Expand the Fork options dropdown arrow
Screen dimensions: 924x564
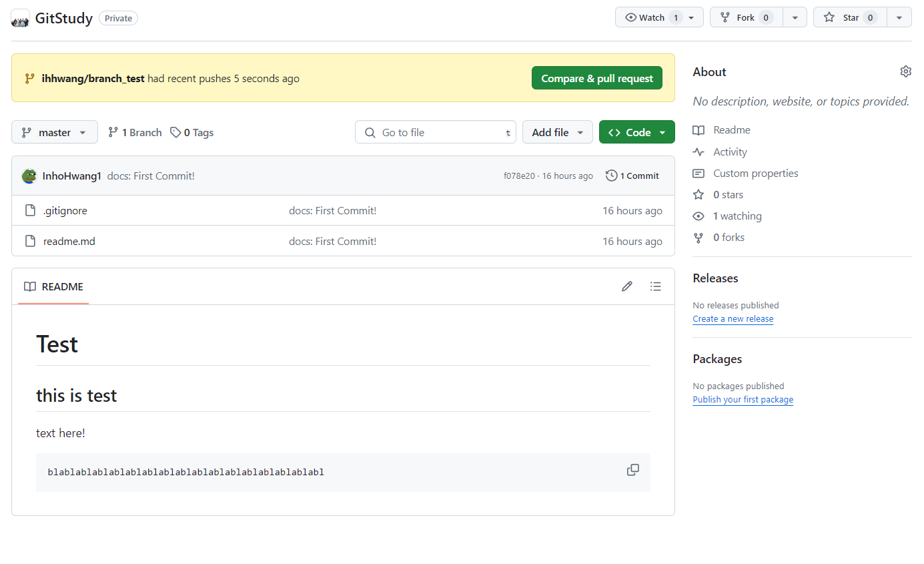point(795,17)
